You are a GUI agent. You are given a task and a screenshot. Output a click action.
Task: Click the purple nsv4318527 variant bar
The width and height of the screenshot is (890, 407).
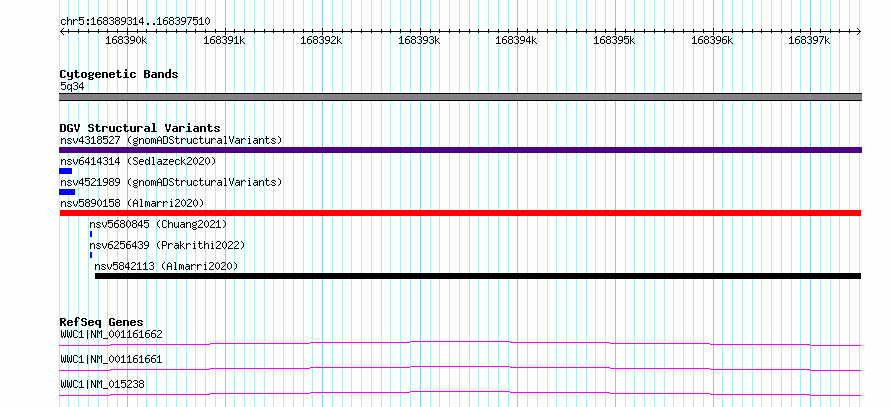tap(460, 150)
